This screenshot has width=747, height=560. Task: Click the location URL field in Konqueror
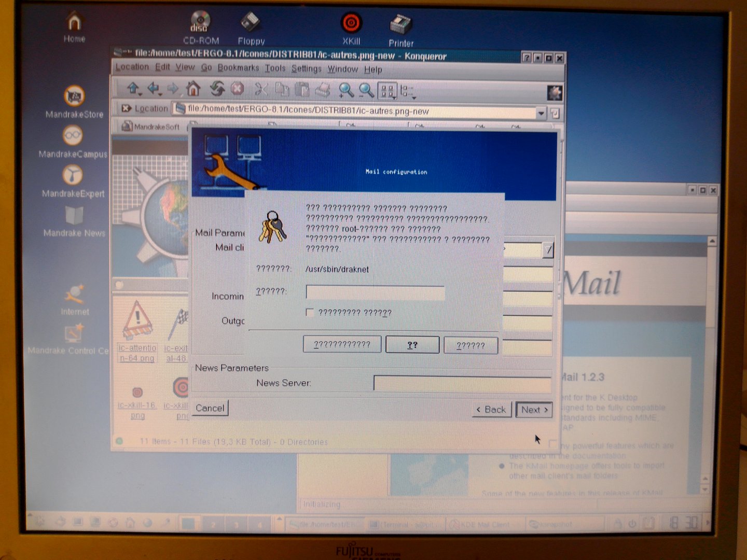[x=354, y=110]
